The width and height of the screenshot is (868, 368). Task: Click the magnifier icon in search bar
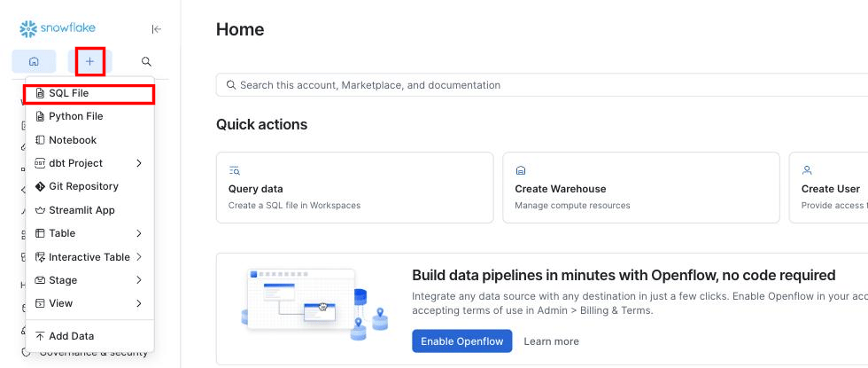tap(231, 85)
